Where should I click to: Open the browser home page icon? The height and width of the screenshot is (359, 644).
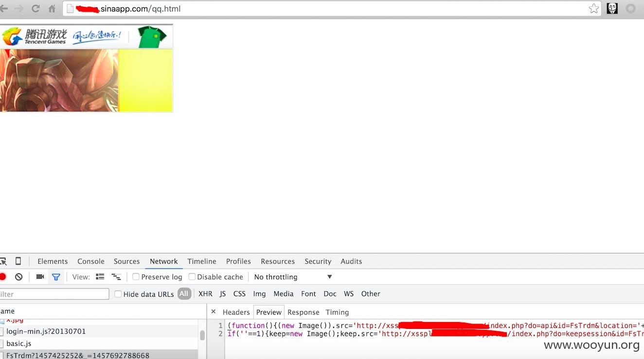(52, 9)
